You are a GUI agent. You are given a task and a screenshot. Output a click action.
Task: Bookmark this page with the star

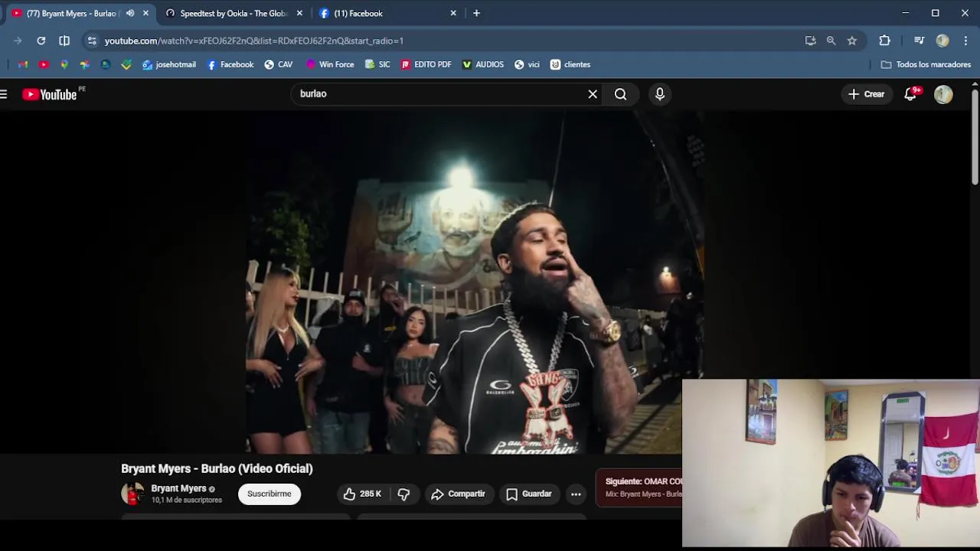click(852, 41)
